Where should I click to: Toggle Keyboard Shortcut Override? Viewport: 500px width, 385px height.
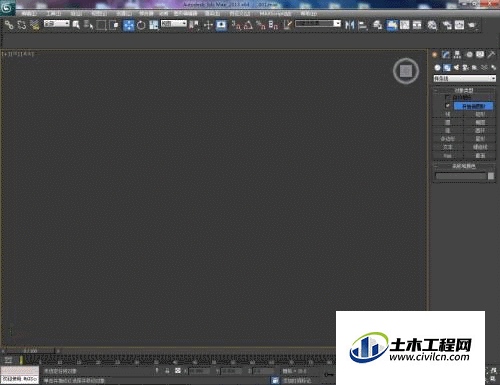point(221,25)
